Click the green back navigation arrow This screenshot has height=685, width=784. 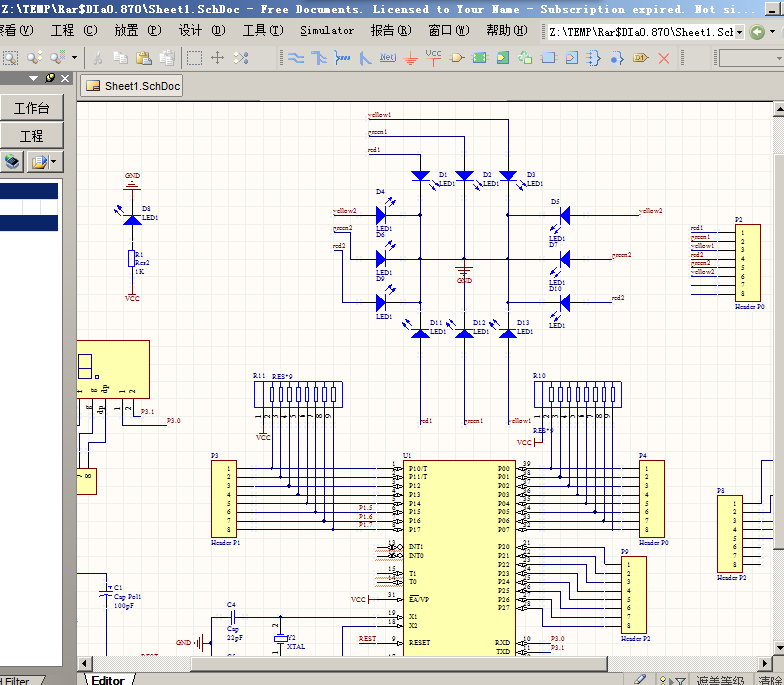pyautogui.click(x=757, y=32)
